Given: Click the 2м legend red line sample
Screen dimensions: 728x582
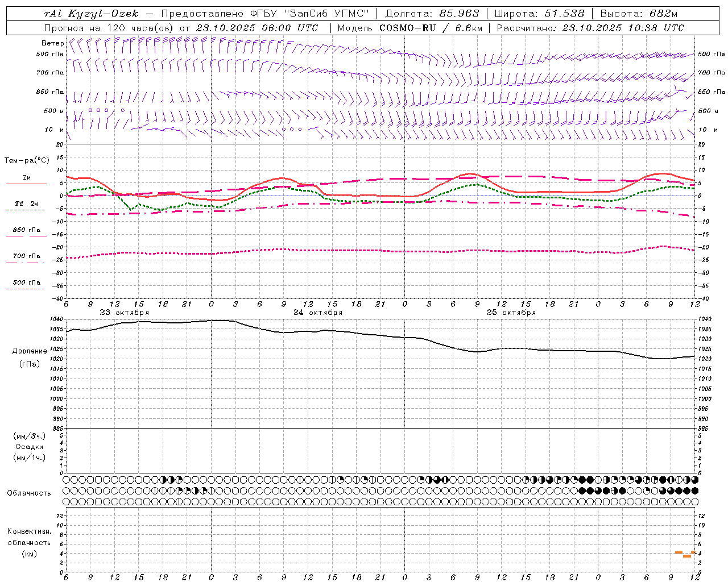Looking at the screenshot, I should (26, 184).
